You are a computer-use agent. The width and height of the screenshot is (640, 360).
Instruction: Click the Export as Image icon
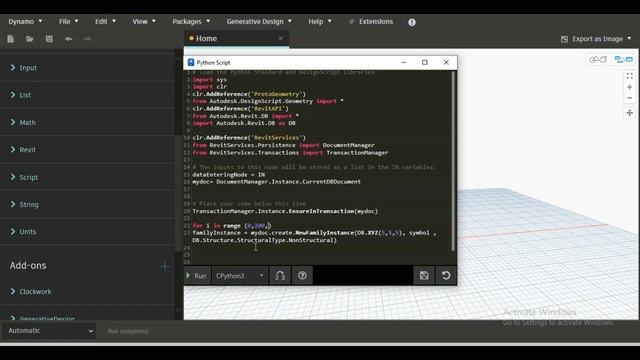click(x=564, y=39)
